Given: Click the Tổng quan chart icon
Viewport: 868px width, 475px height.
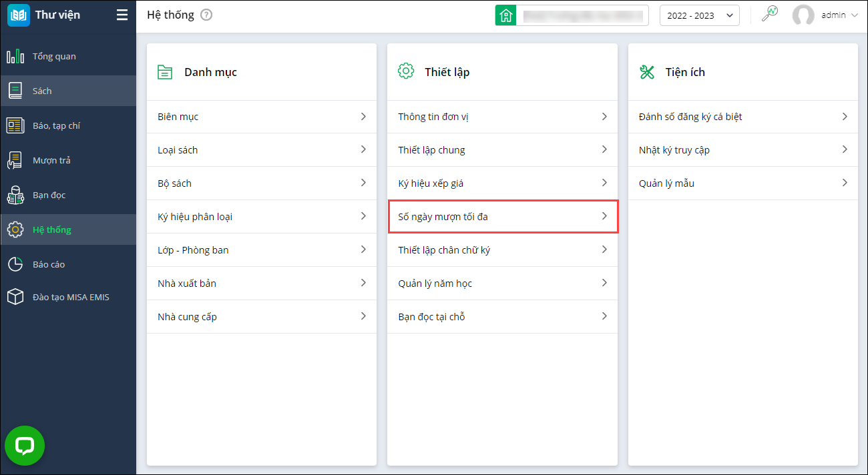Looking at the screenshot, I should (15, 57).
